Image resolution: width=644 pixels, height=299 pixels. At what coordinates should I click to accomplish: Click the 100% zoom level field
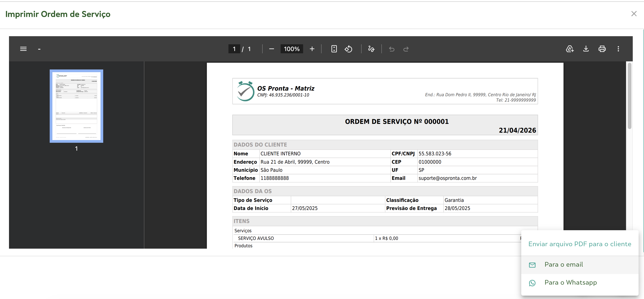(291, 49)
